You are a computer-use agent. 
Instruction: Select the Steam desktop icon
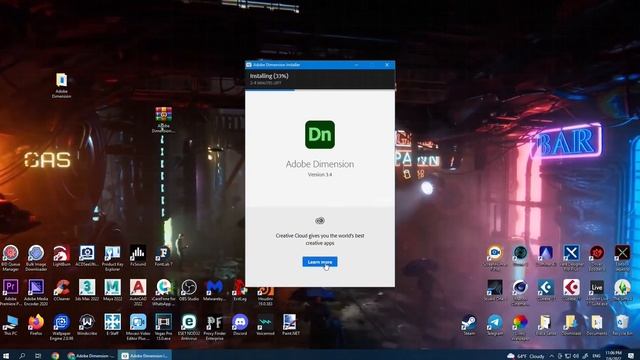[469, 325]
